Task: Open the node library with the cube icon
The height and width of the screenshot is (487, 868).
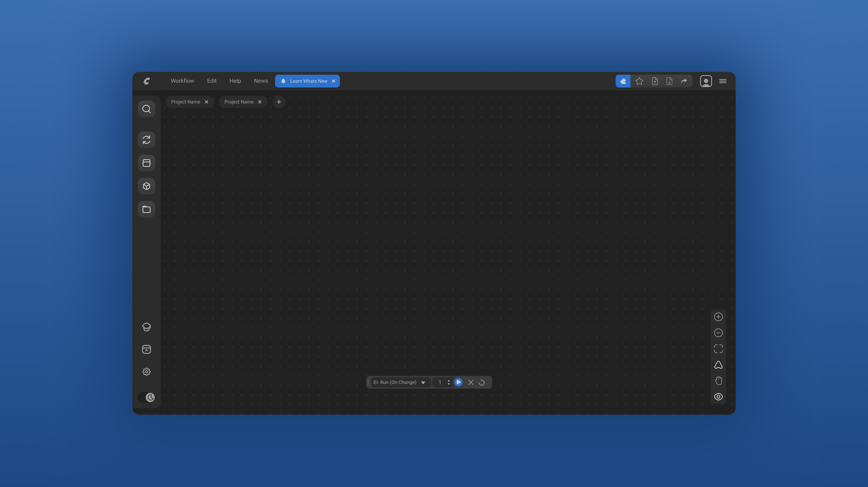Action: click(147, 186)
